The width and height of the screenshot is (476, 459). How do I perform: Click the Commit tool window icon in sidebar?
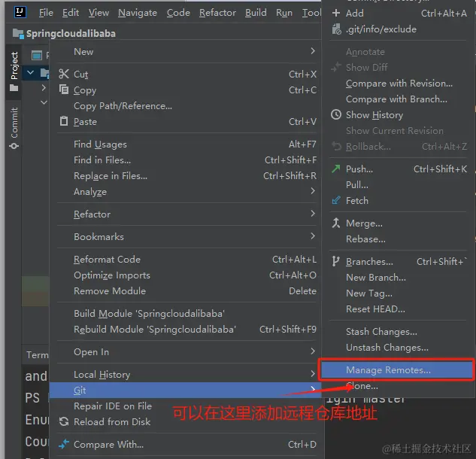tap(14, 146)
